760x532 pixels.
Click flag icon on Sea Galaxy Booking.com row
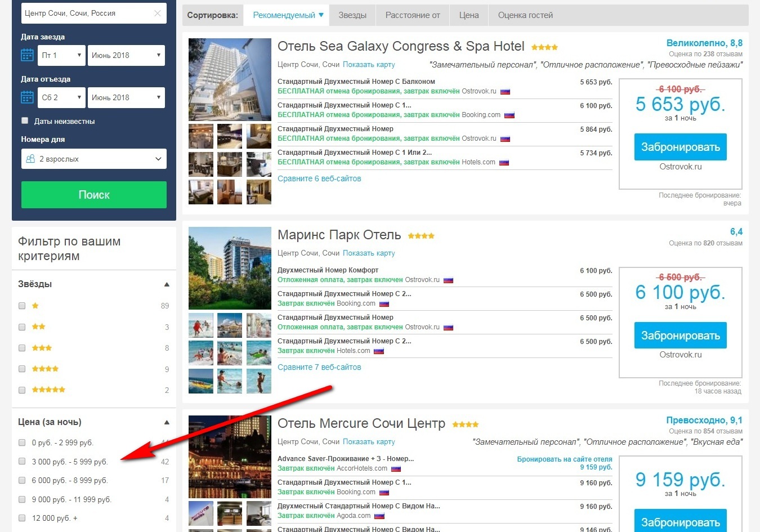coord(509,115)
